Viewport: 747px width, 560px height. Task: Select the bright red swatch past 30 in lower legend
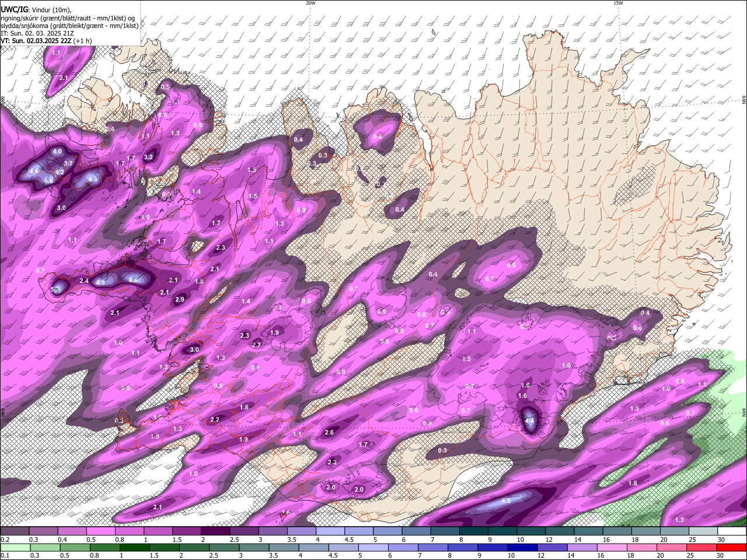pos(731,548)
